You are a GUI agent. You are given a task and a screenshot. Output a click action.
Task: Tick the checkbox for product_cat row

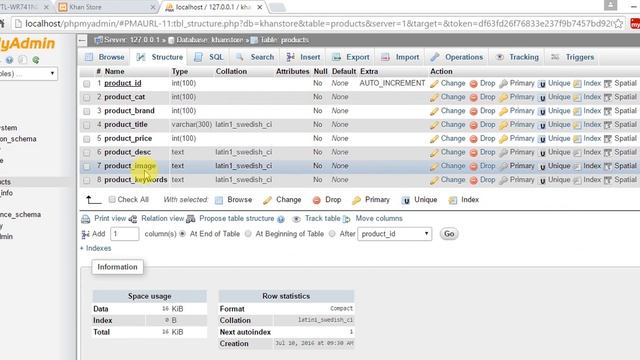click(87, 98)
